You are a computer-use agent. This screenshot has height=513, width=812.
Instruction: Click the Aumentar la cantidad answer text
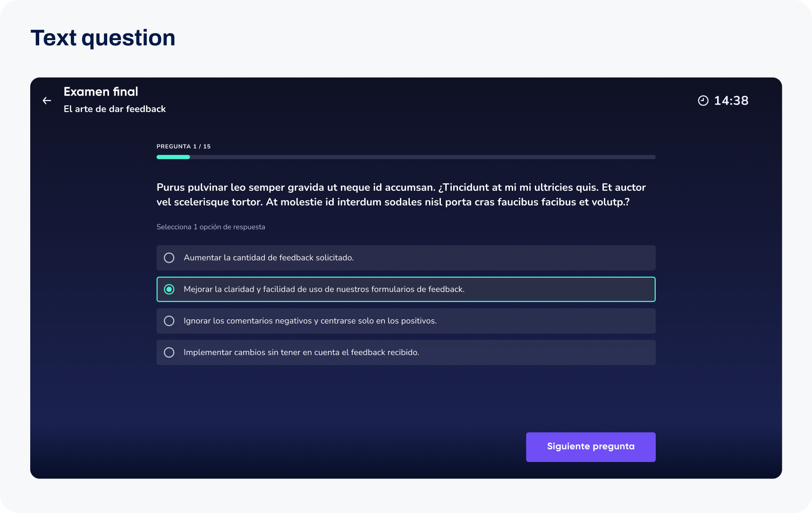pos(269,258)
